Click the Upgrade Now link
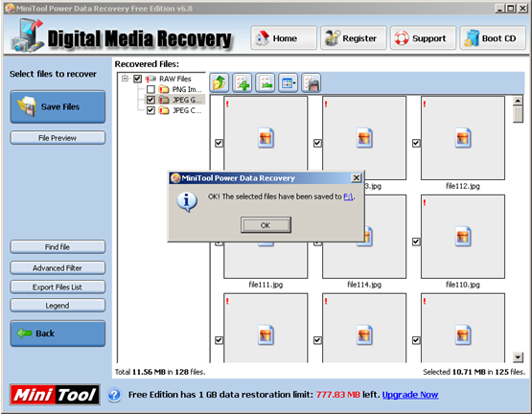This screenshot has width=532, height=414. 410,395
